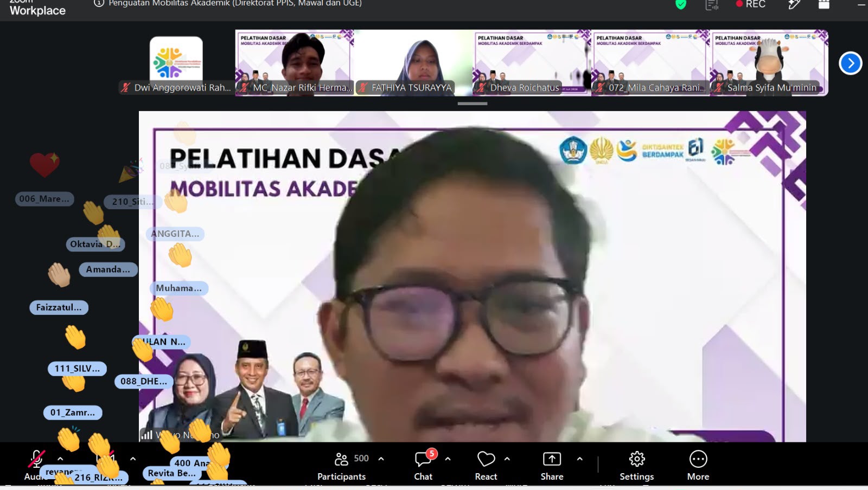This screenshot has height=490, width=868.
Task: Select FATHIYA TSURAYYA video thumbnail
Action: coord(413,63)
